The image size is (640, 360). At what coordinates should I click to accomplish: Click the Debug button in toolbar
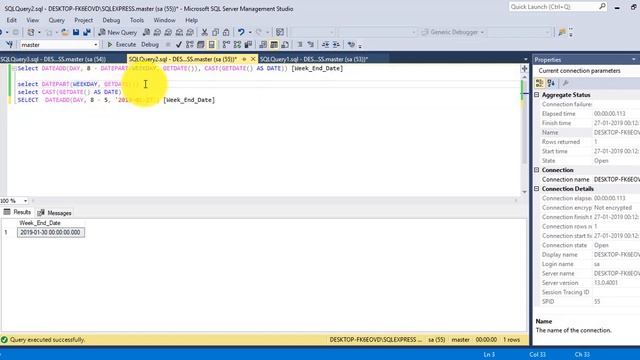point(150,44)
